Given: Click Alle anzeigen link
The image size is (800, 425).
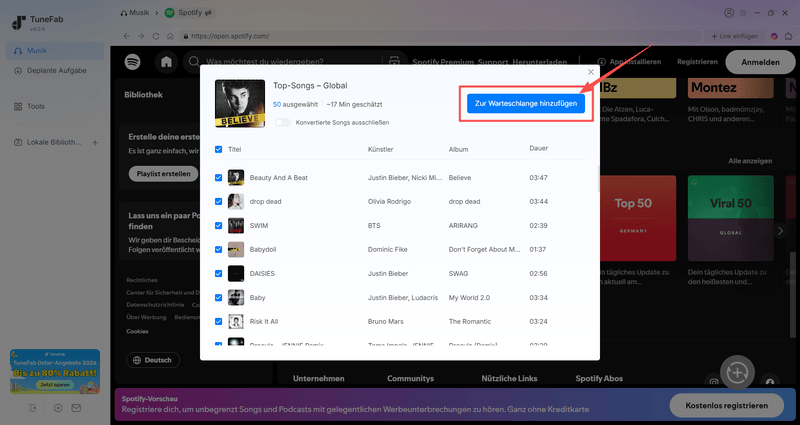Looking at the screenshot, I should coord(750,161).
